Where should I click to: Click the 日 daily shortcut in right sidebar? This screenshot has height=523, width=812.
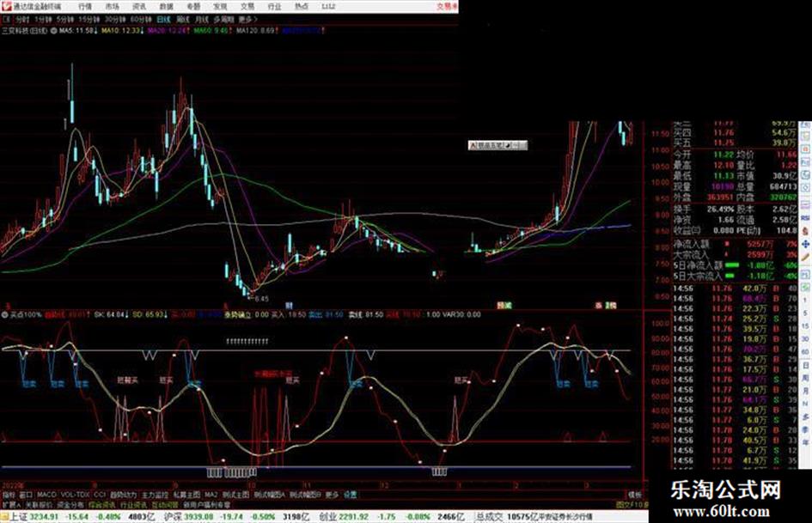tap(805, 366)
